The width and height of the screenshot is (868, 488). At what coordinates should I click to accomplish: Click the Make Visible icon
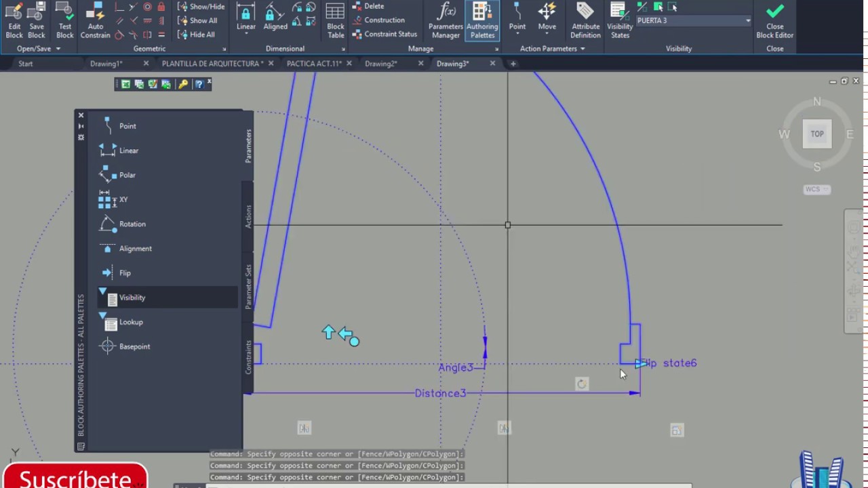[x=658, y=7]
